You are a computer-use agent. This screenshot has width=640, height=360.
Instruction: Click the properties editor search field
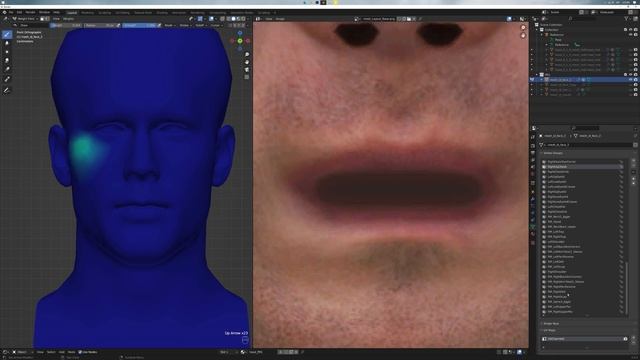tap(586, 129)
